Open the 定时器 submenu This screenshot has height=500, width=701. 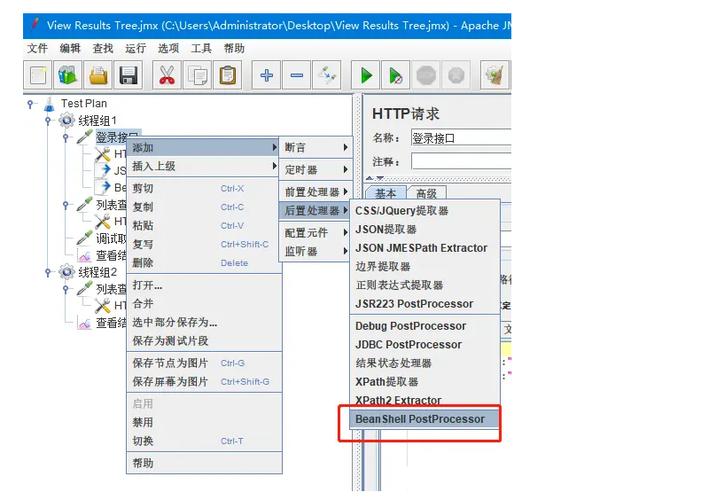click(316, 169)
